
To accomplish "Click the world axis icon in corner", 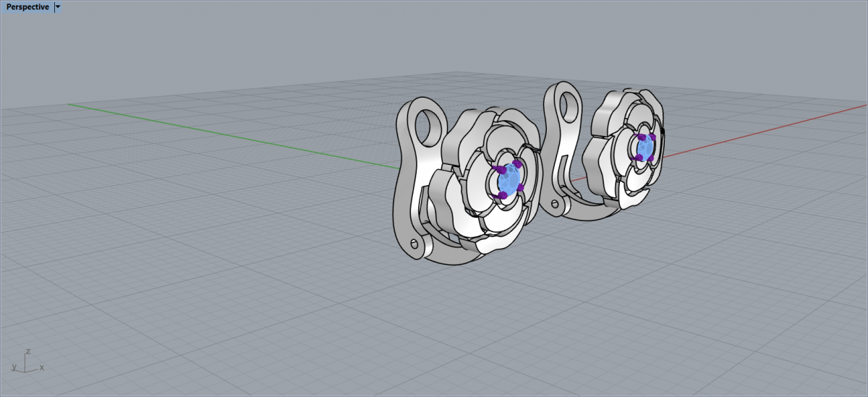I will tap(26, 360).
